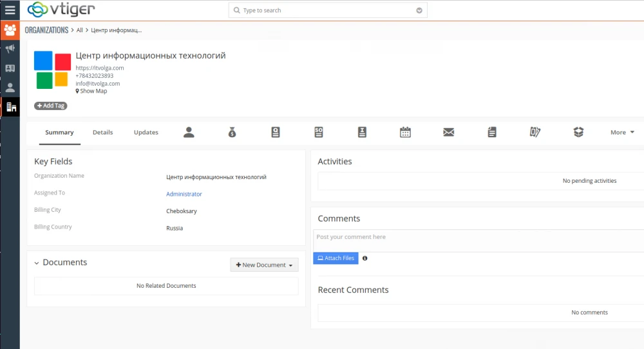The image size is (644, 349).
Task: Open the Emails envelope tab icon
Action: coord(448,132)
